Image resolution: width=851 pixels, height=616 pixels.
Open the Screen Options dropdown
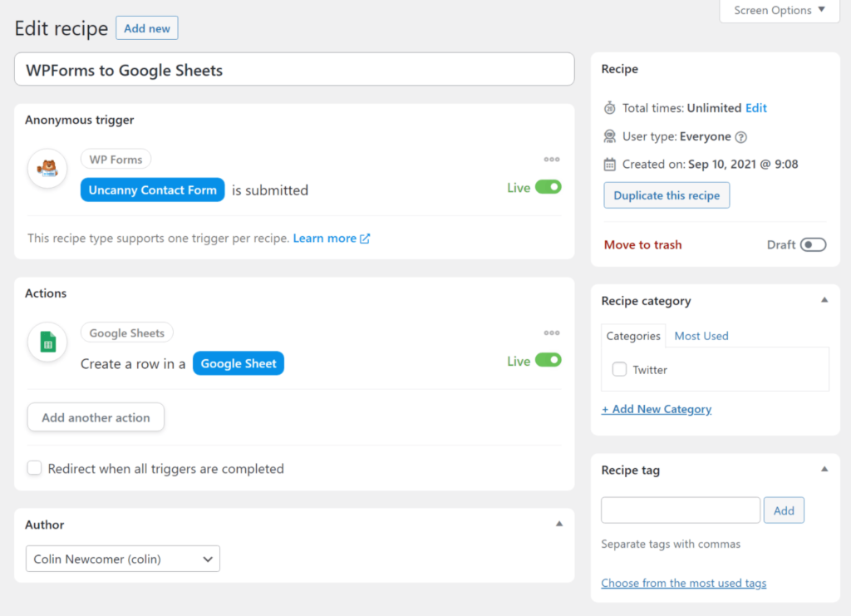pyautogui.click(x=780, y=10)
